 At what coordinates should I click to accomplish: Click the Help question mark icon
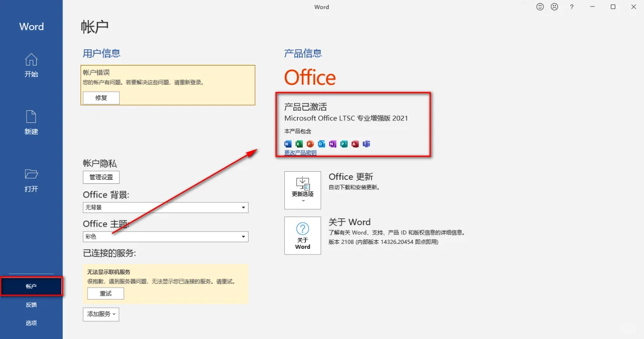pyautogui.click(x=572, y=7)
